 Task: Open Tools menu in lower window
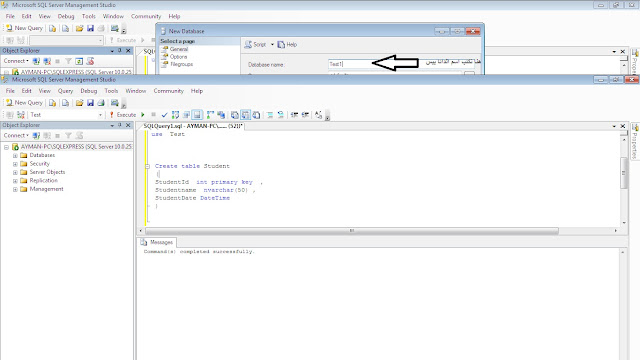[x=111, y=91]
